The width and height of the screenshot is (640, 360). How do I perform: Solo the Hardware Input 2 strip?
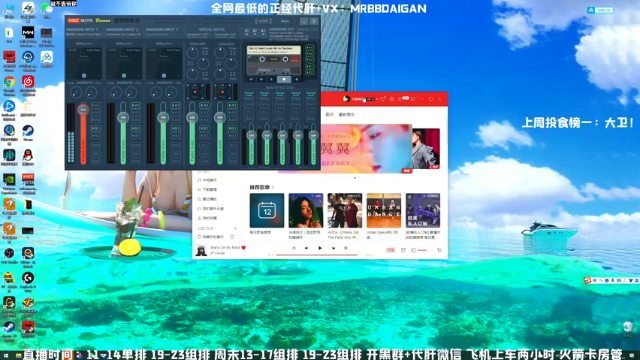pos(136,154)
